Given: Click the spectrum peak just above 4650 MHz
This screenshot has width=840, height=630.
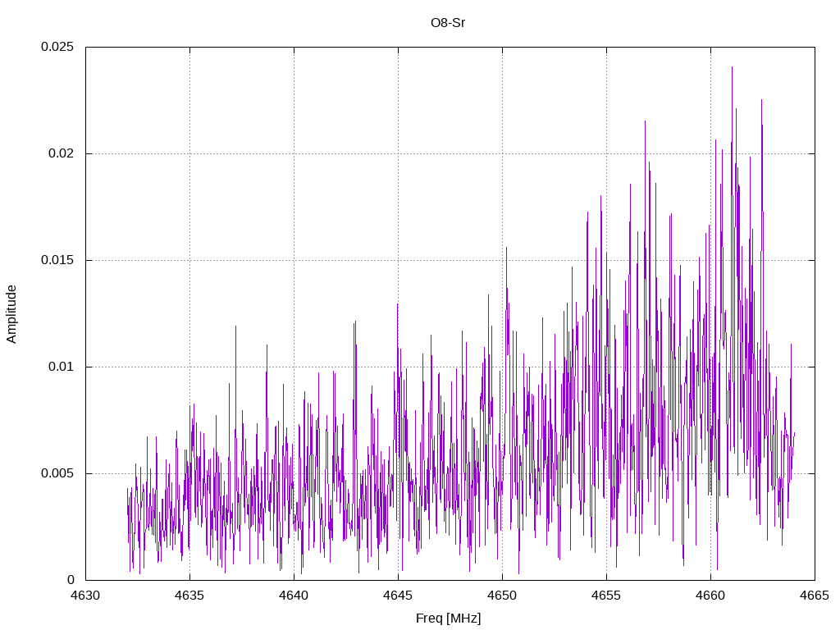Looking at the screenshot, I should 506,248.
